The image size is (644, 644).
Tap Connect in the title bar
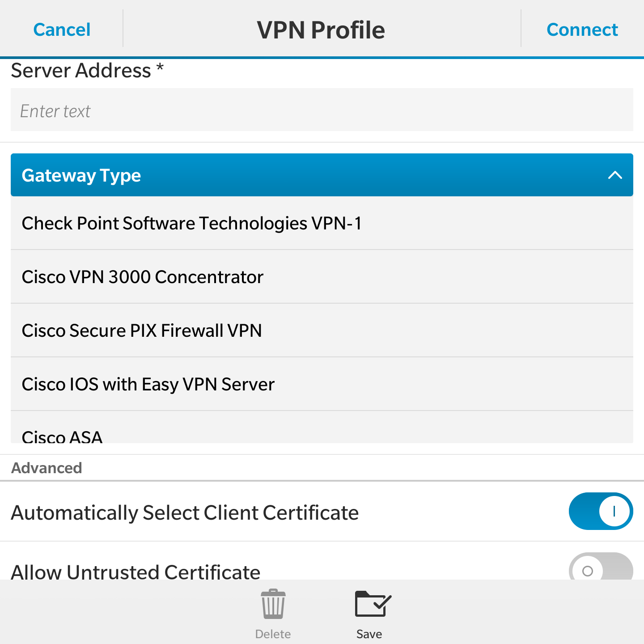pos(582,30)
